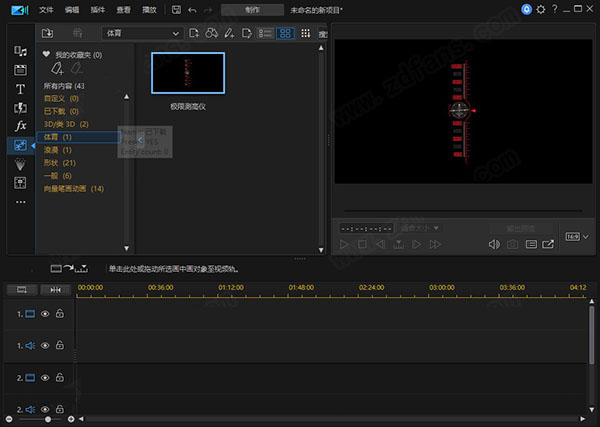Expand the 16:9 aspect ratio dropdown

pos(577,237)
